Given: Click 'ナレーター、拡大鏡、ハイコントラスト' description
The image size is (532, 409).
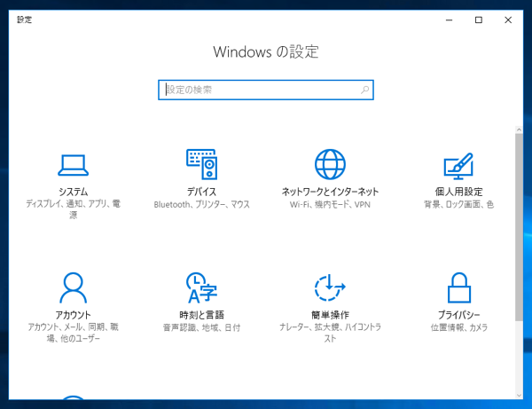Looking at the screenshot, I should pos(330,333).
